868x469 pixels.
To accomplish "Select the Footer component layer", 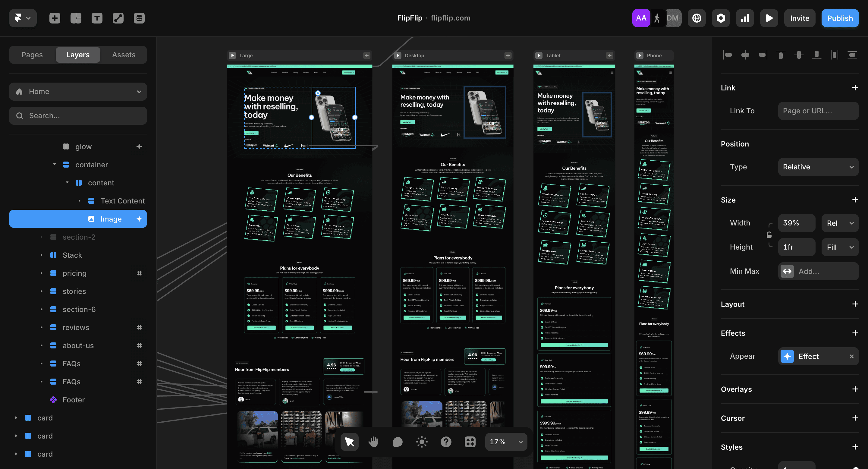I will (x=74, y=400).
